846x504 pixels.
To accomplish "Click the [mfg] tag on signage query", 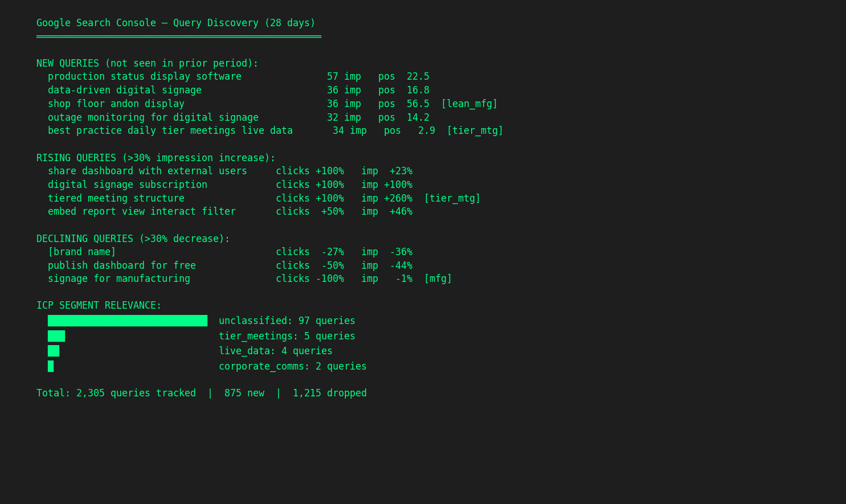I will tap(438, 279).
